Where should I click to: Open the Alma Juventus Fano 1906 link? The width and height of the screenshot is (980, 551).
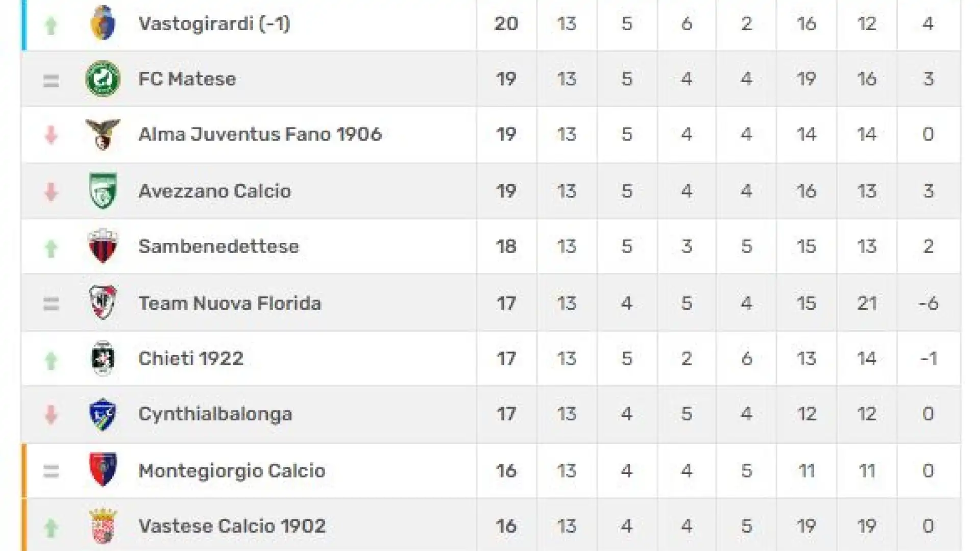[x=260, y=134]
